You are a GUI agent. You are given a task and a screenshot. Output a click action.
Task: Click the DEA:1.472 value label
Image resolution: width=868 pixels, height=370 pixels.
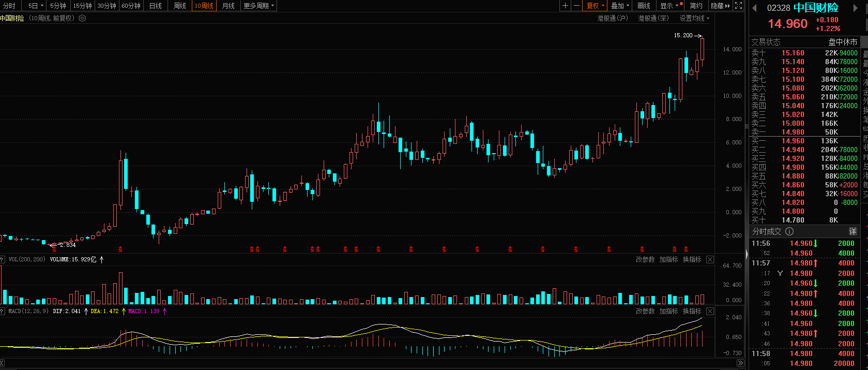click(x=104, y=311)
